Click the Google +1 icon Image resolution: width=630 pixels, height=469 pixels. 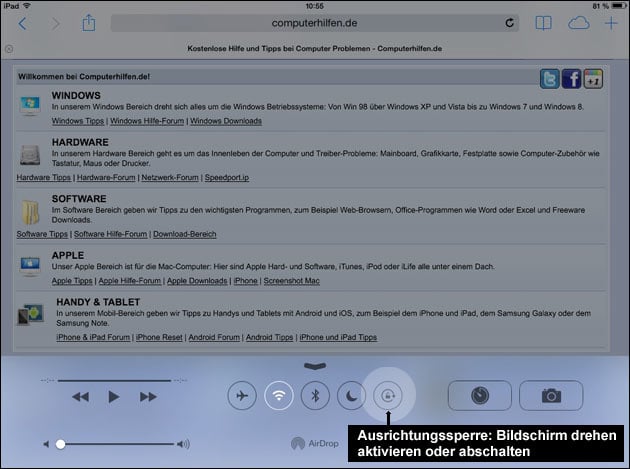593,78
